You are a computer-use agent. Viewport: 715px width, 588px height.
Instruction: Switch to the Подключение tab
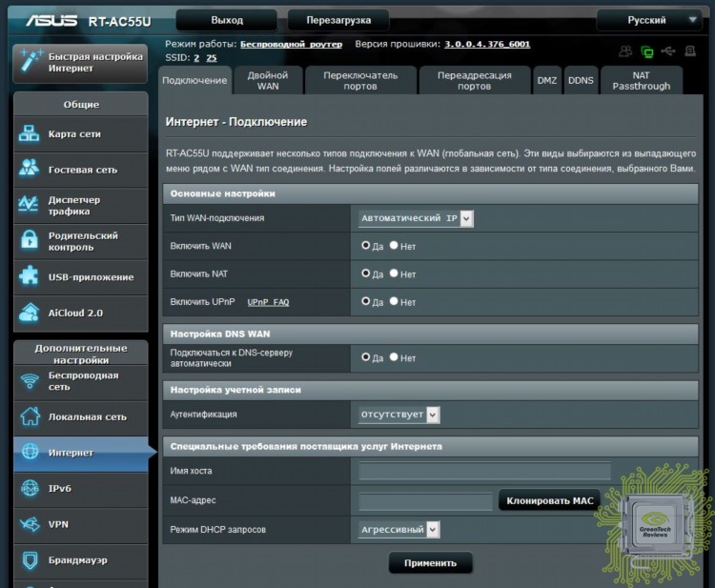(194, 81)
